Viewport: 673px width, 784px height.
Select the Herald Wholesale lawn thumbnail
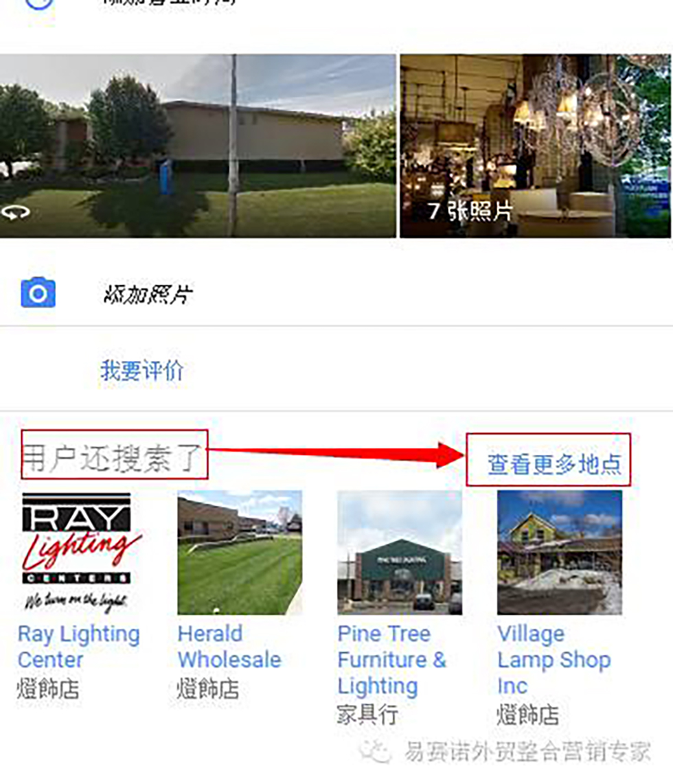tap(240, 553)
